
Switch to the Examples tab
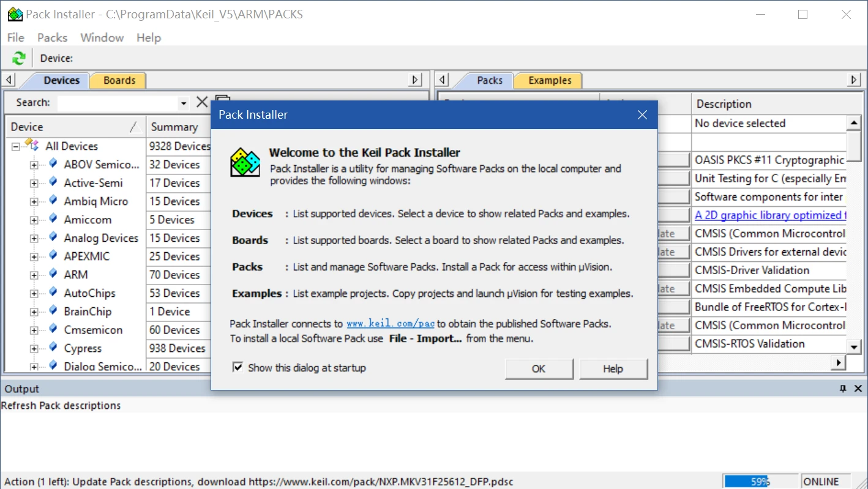(550, 80)
